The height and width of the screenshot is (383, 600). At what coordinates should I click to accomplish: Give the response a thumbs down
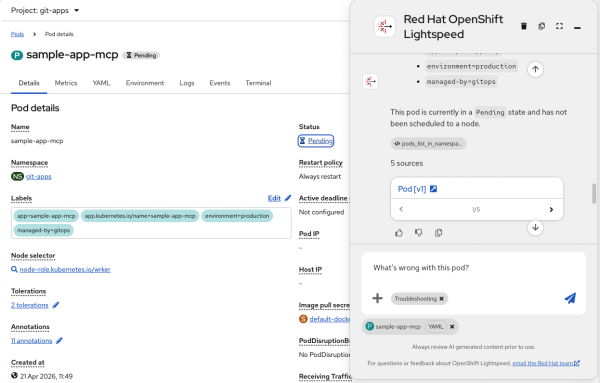(419, 233)
